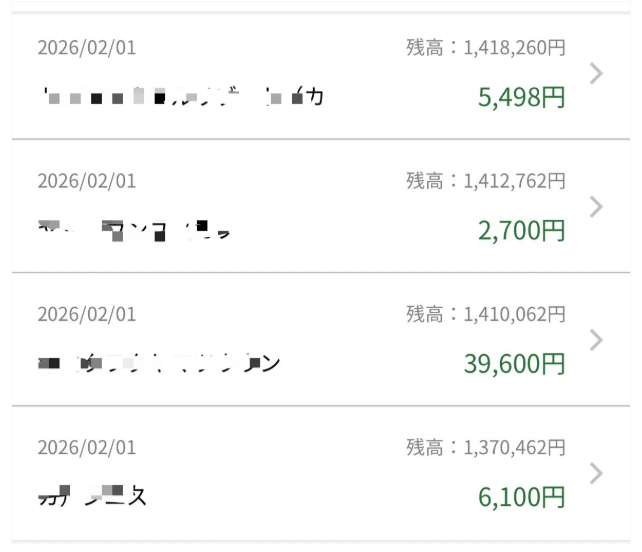Viewport: 642px width, 552px height.
Task: Click the 6,100円 amount
Action: [522, 497]
